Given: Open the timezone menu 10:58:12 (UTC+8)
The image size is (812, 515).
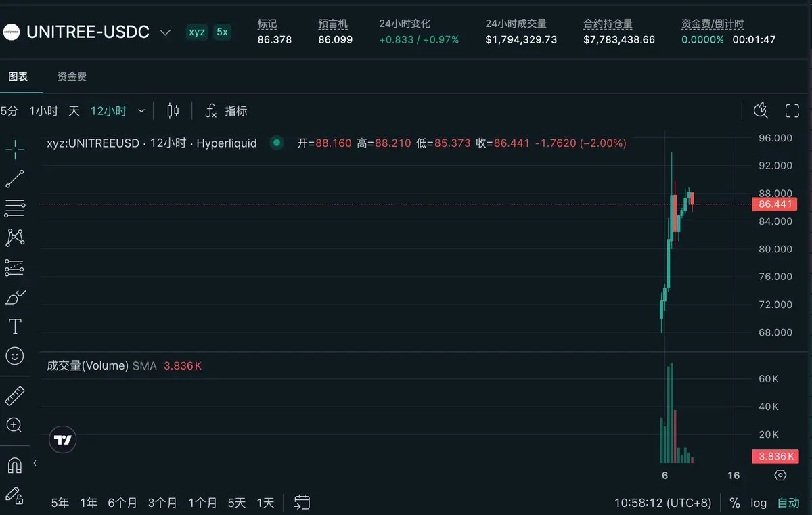Looking at the screenshot, I should pos(663,503).
